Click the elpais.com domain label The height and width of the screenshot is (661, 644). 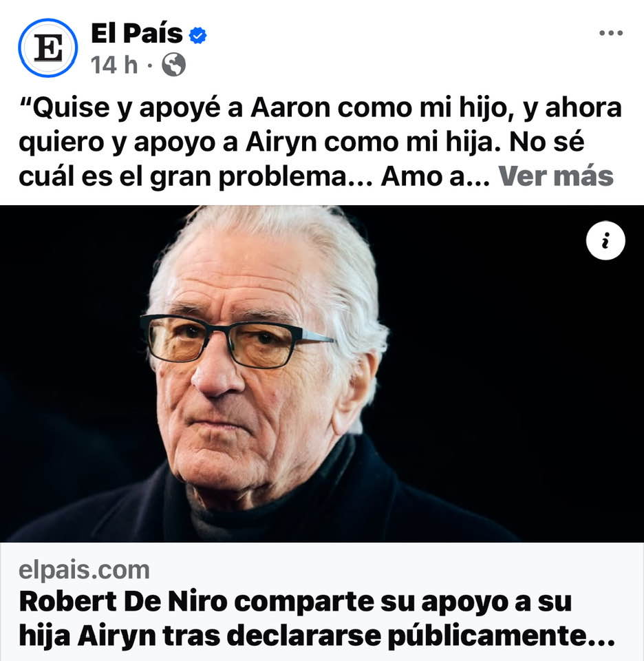[84, 570]
